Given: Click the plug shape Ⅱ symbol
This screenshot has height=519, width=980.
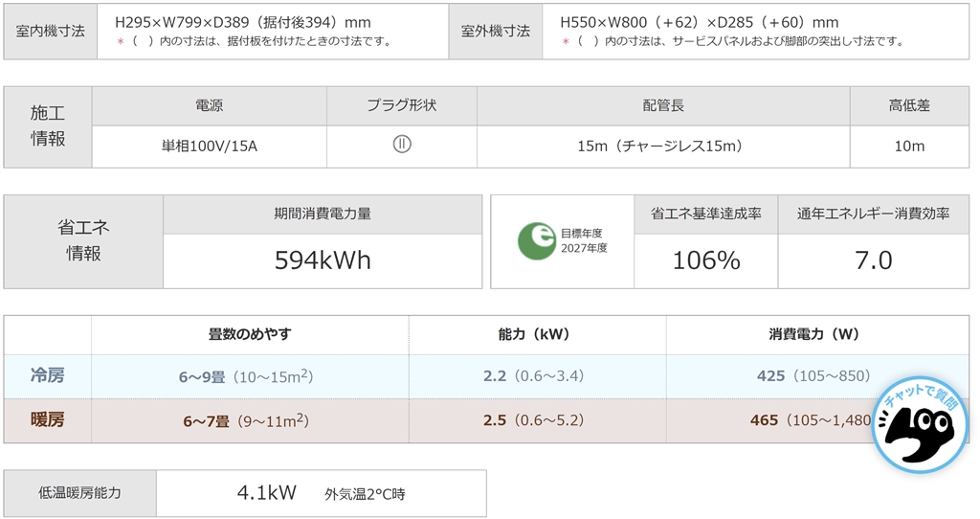Looking at the screenshot, I should [x=402, y=146].
